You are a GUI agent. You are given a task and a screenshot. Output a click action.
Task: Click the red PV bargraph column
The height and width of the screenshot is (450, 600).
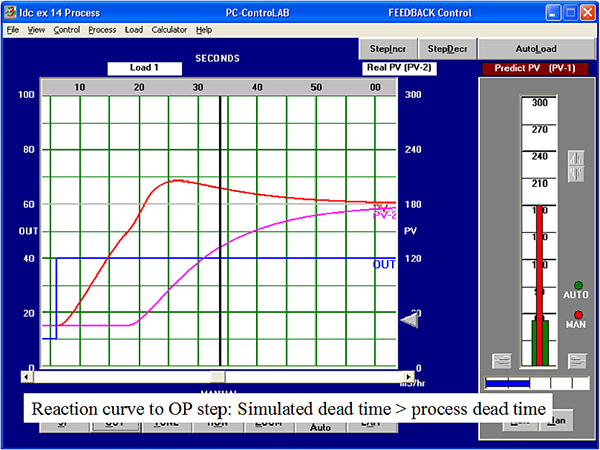click(x=539, y=285)
